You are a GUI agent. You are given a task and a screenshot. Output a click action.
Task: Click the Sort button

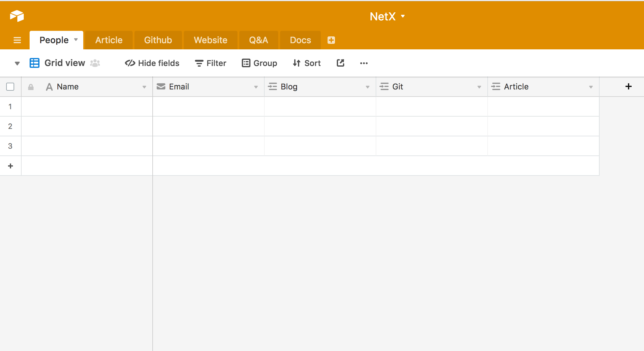[307, 63]
